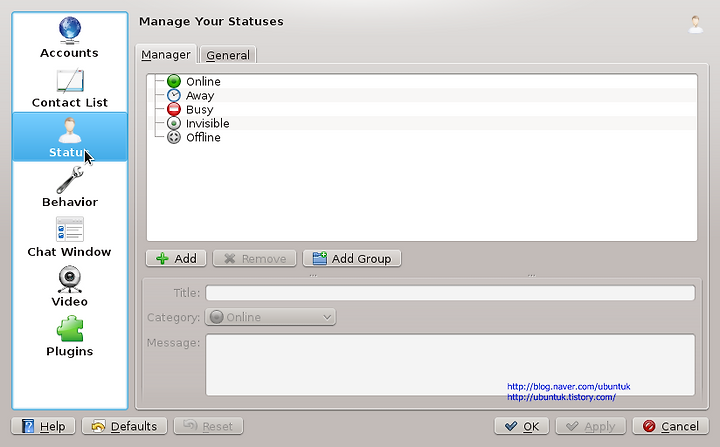Click the red Busy status icon
720x447 pixels.
(x=174, y=109)
